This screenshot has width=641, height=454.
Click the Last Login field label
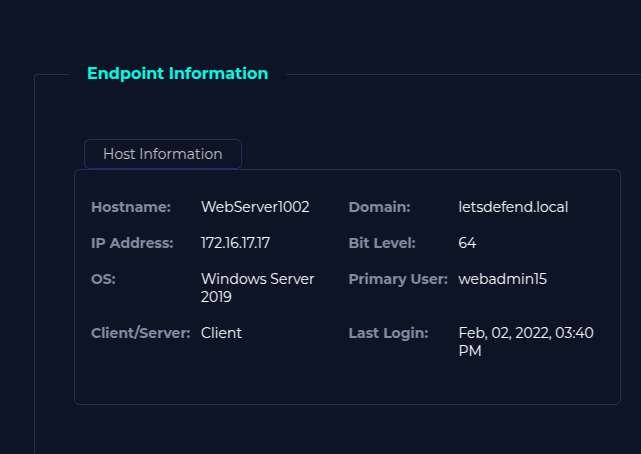pyautogui.click(x=388, y=333)
